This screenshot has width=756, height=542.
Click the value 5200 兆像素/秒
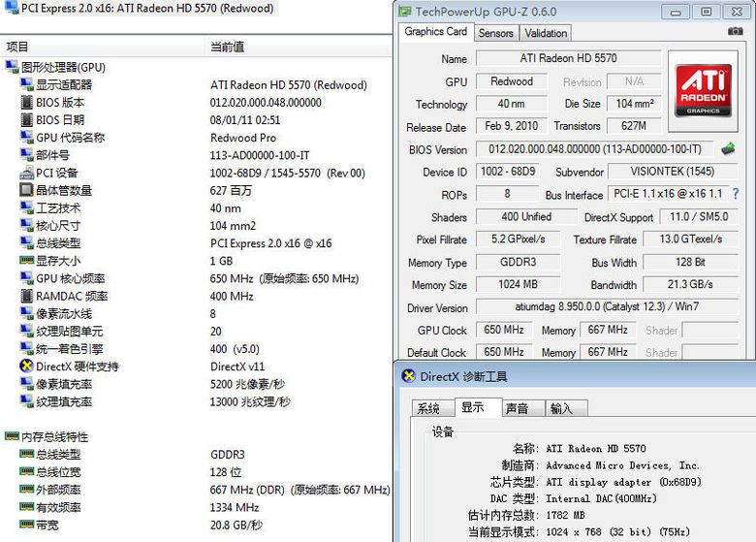coord(247,384)
